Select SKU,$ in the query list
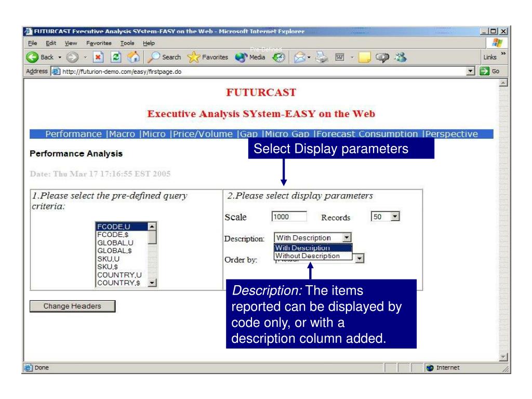This screenshot has width=532, height=399. click(122, 267)
